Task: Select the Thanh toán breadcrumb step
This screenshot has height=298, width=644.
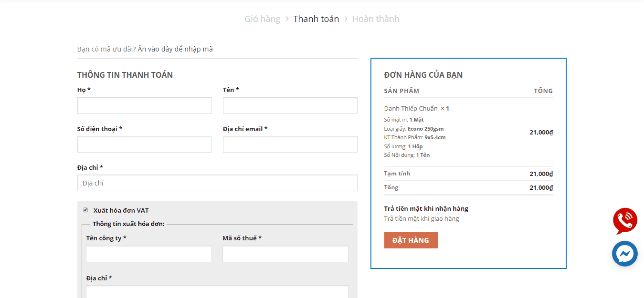Action: pos(316,19)
